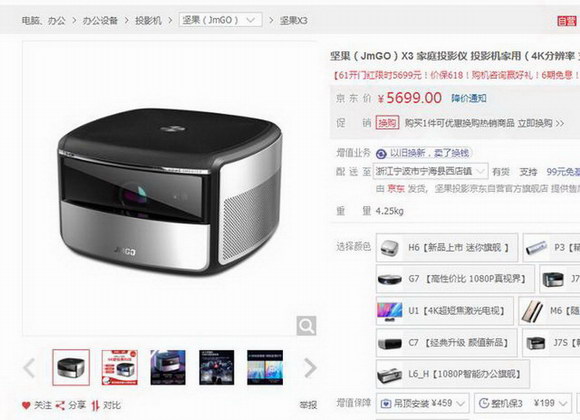Open the 办公设备 breadcrumb category
The image size is (580, 420).
pos(100,20)
